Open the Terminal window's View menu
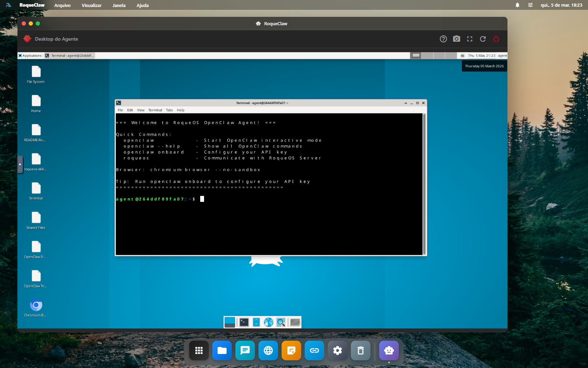 pos(141,110)
